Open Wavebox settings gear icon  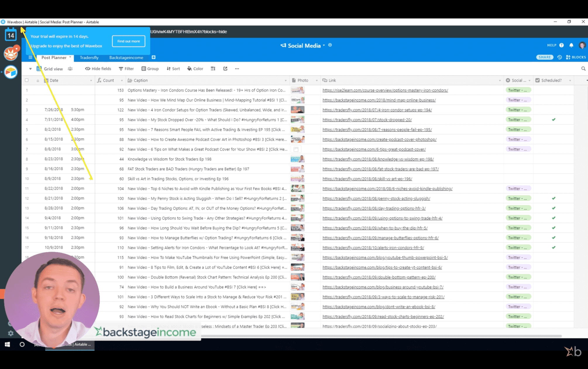pos(11,333)
